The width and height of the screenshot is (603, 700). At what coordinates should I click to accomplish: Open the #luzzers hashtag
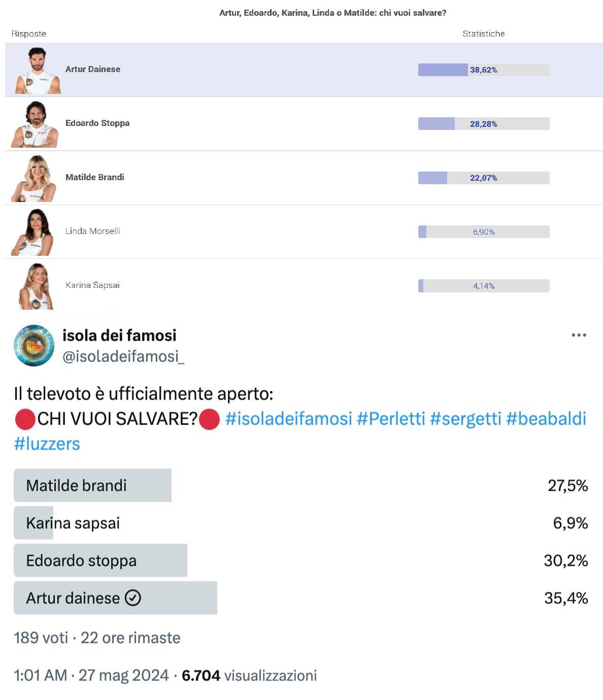[47, 444]
